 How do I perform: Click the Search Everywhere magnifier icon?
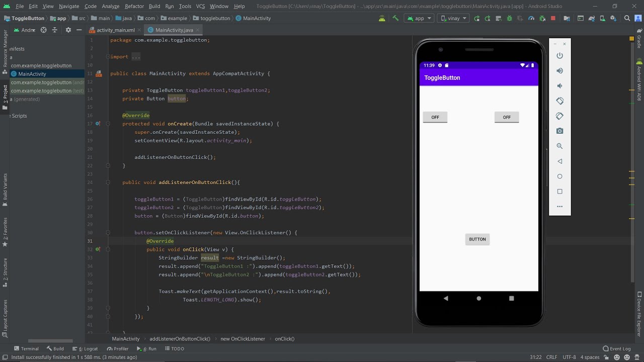pos(627,18)
